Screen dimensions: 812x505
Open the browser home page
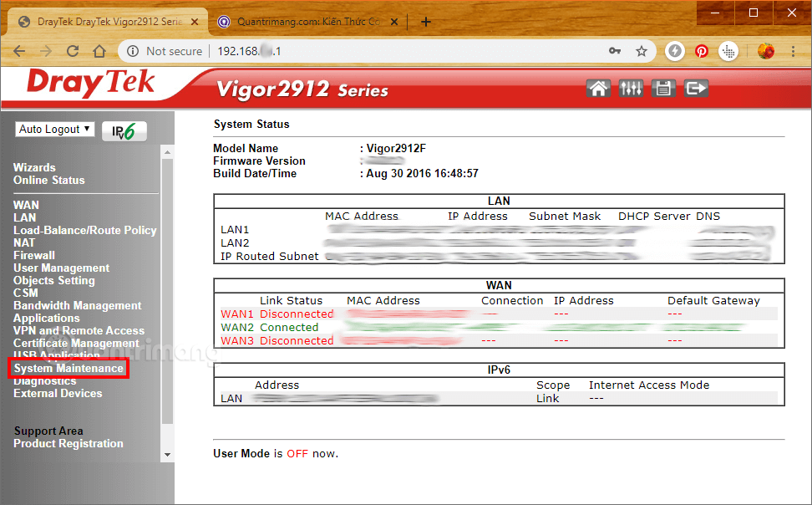pos(99,51)
